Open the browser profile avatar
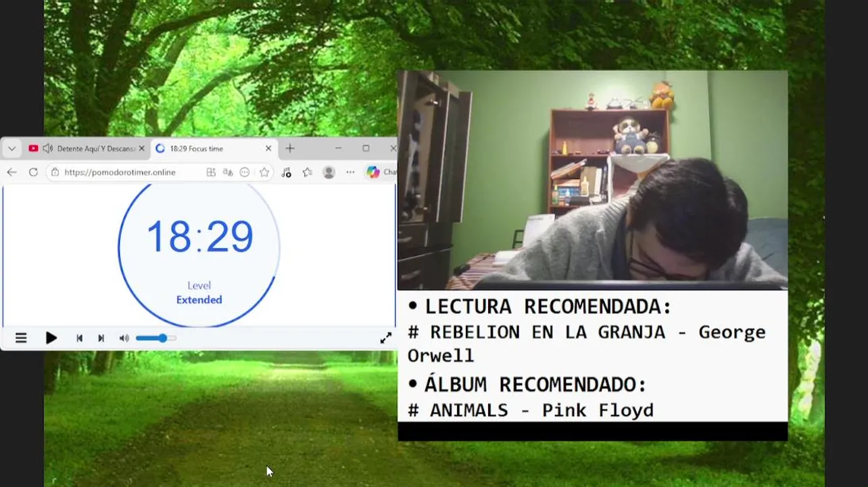This screenshot has height=487, width=868. 329,172
